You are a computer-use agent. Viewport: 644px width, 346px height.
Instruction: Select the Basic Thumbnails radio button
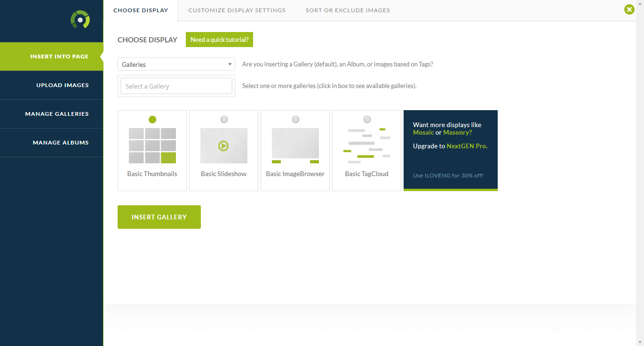click(x=152, y=120)
